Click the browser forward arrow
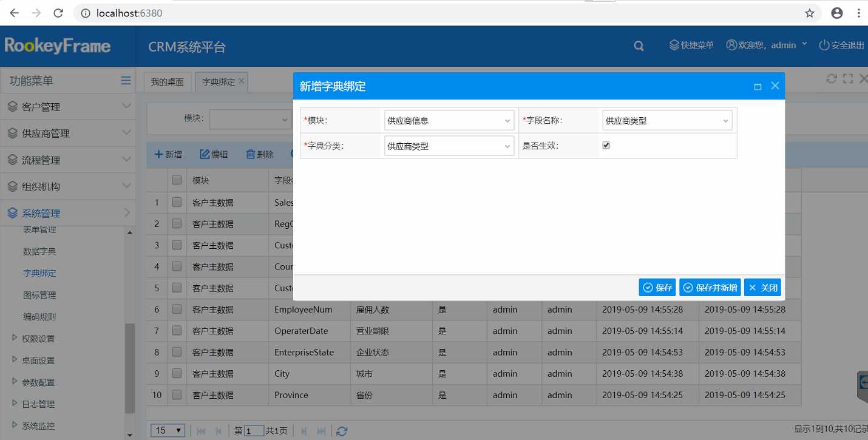Viewport: 868px width, 440px height. (x=36, y=13)
